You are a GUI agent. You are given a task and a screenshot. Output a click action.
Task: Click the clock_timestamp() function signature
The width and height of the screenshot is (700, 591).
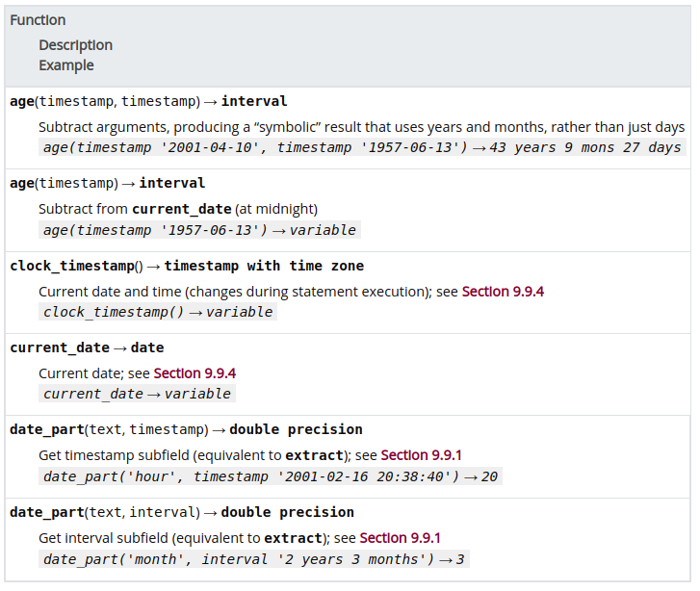[187, 266]
